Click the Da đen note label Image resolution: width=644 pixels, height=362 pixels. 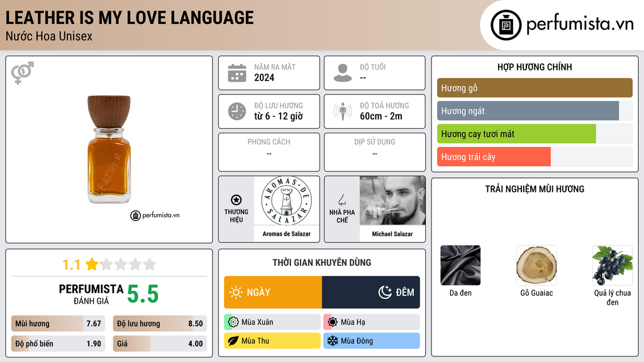[460, 293]
